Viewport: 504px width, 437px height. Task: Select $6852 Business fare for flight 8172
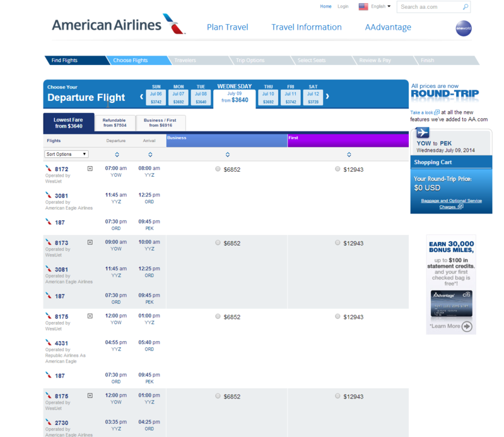click(x=218, y=169)
